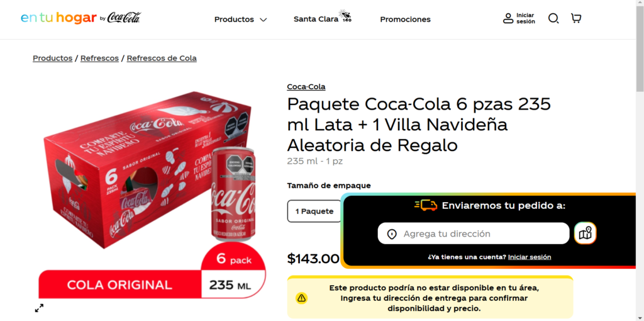644x321 pixels.
Task: Follow the Refrescos breadcrumb link
Action: click(99, 59)
